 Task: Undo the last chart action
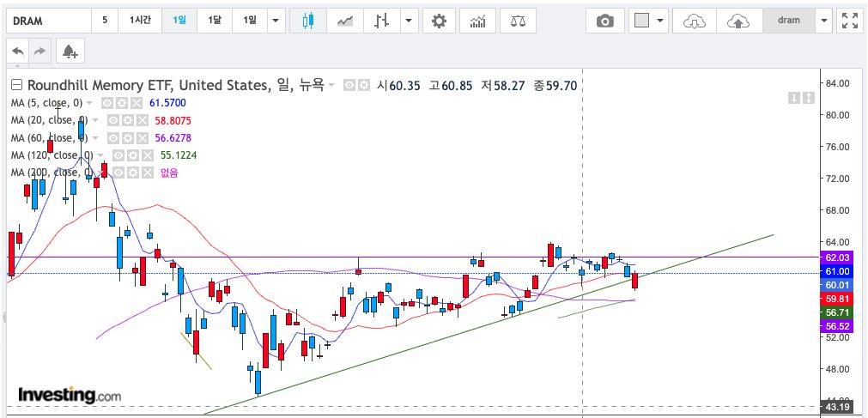[x=18, y=51]
